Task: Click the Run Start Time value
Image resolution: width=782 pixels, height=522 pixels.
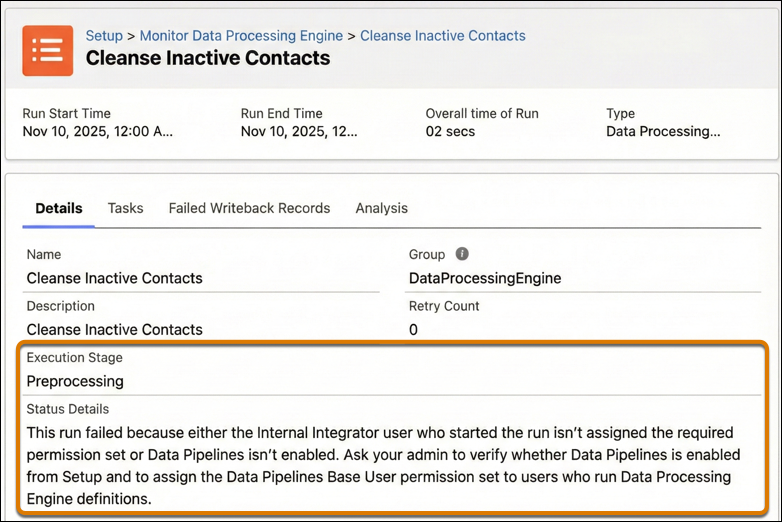Action: click(x=97, y=132)
